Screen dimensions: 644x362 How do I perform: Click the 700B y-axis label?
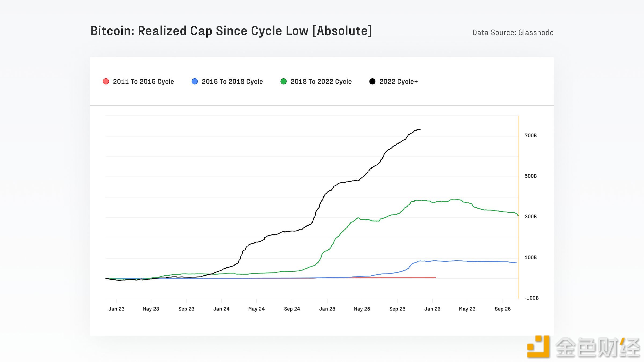[x=530, y=136]
